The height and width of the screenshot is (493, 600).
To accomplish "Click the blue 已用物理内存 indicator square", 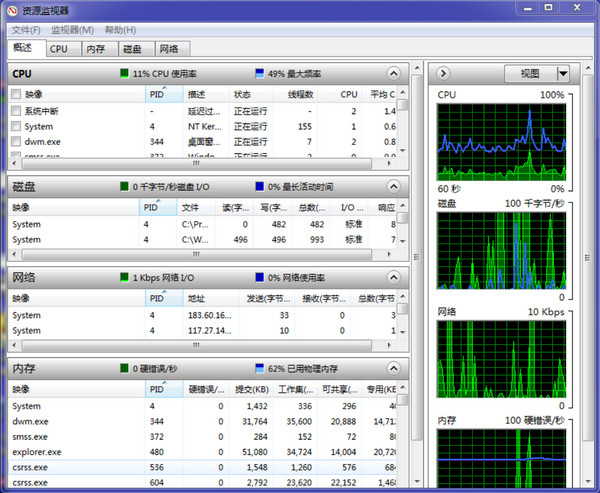I will pyautogui.click(x=260, y=368).
